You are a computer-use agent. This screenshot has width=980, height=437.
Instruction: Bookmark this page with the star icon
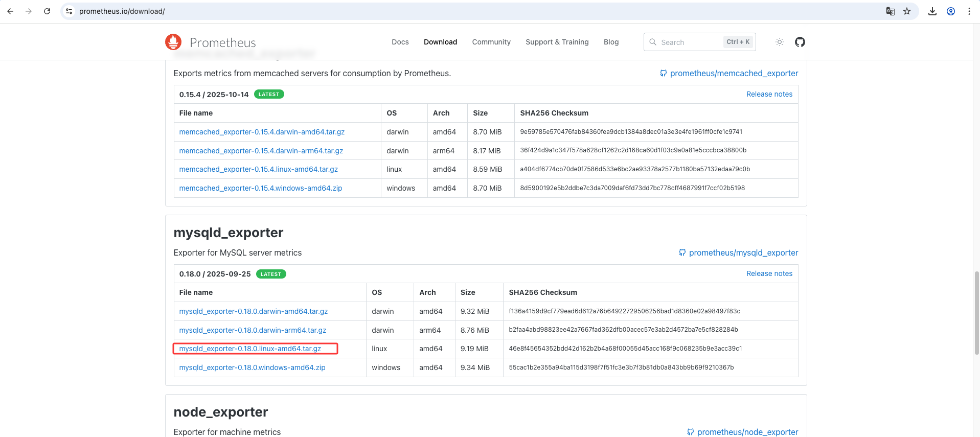(x=907, y=11)
